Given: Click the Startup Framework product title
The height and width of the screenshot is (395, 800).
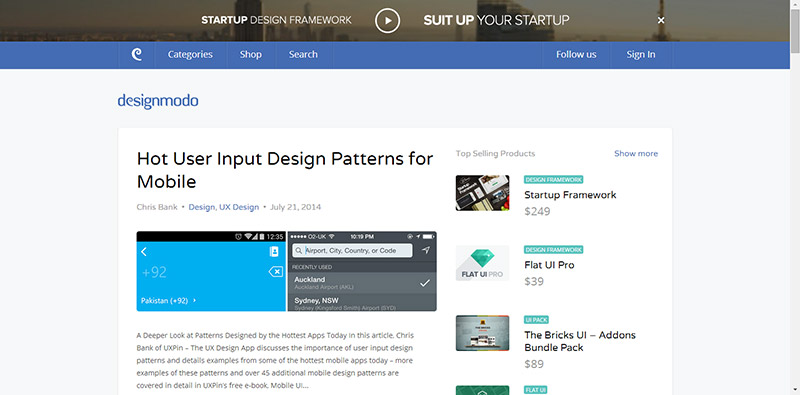Looking at the screenshot, I should 570,195.
